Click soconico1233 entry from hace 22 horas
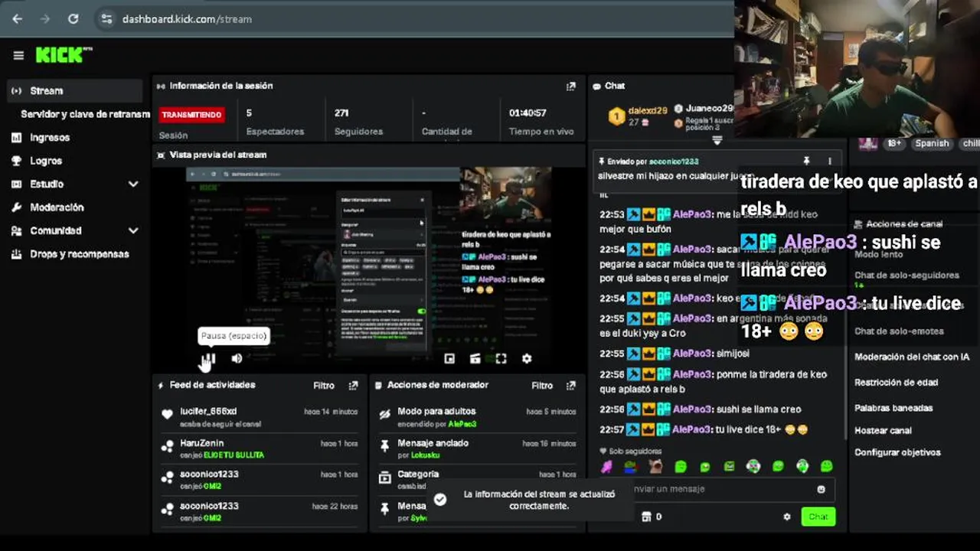 (x=209, y=506)
